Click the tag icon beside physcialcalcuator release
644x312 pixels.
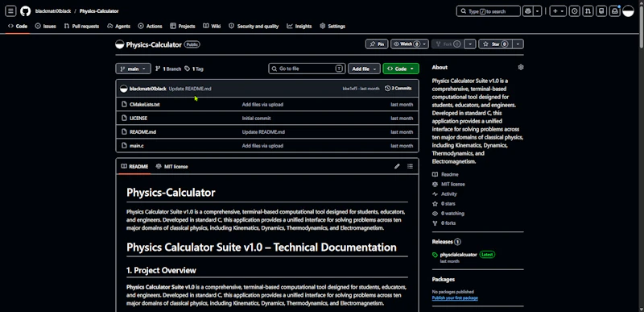coord(435,255)
